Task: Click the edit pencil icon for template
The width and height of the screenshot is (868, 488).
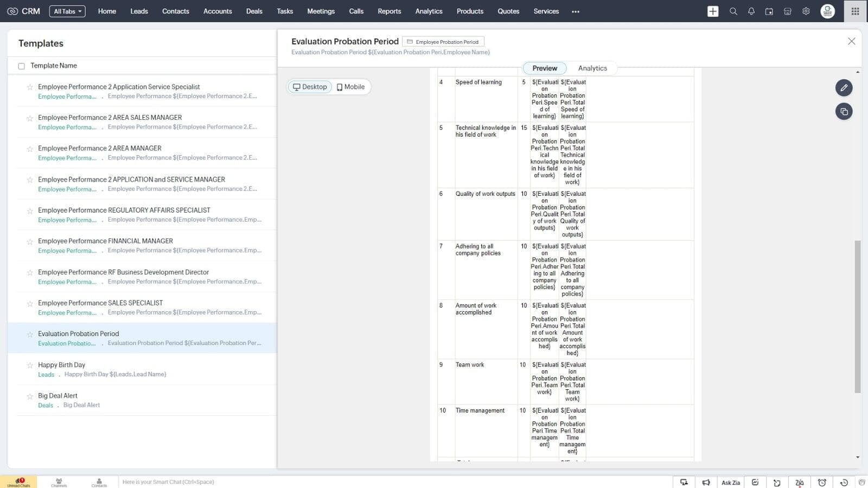Action: click(844, 88)
